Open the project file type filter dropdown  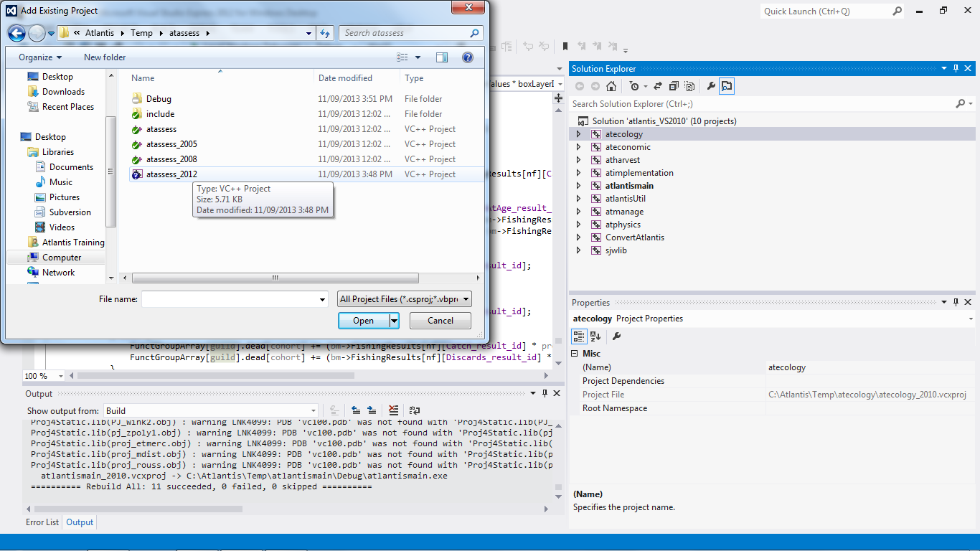tap(405, 299)
